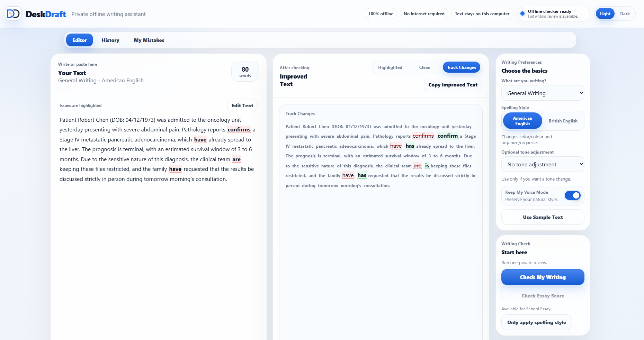Click Only apply spelling style
This screenshot has width=644, height=340.
click(x=537, y=322)
